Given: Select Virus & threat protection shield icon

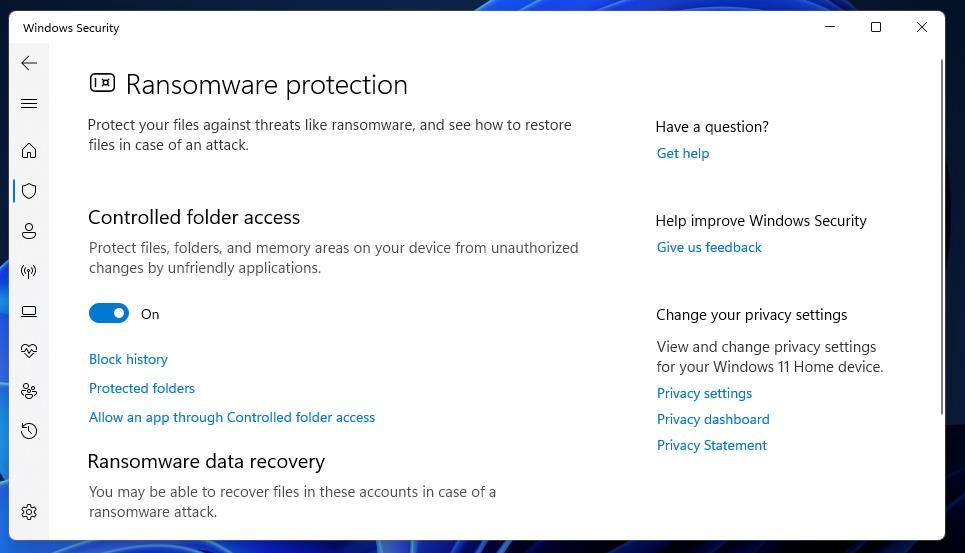Looking at the screenshot, I should (29, 191).
